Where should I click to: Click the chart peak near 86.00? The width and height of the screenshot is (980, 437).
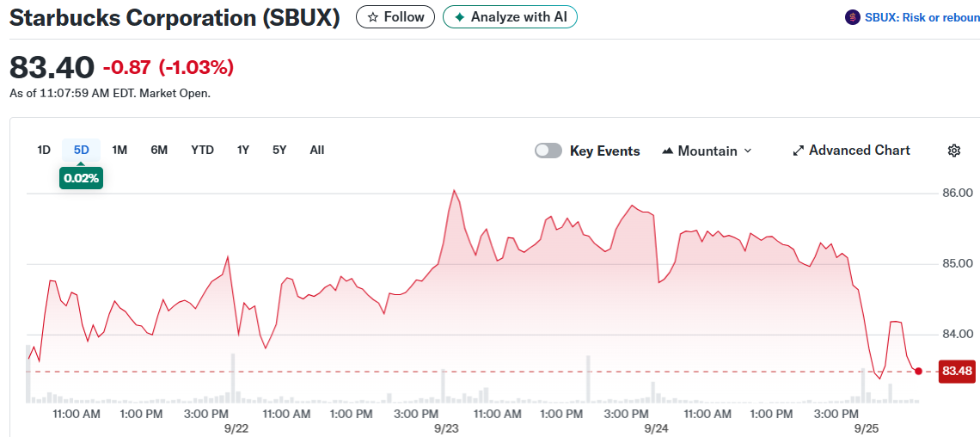click(455, 190)
